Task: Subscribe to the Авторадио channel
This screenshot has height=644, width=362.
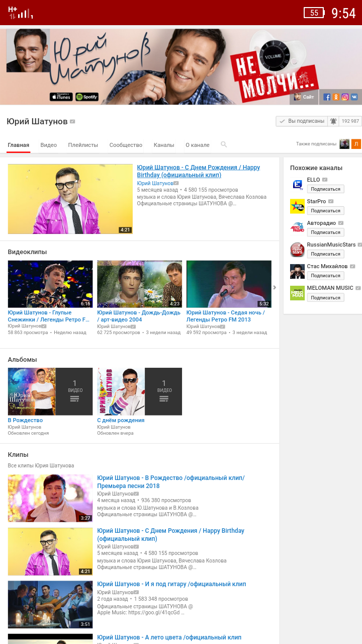Action: 325,232
